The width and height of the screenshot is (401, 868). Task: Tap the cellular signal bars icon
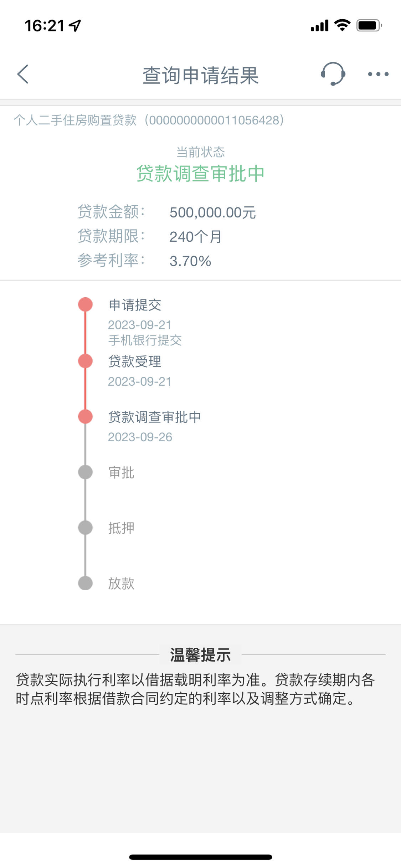[x=319, y=26]
